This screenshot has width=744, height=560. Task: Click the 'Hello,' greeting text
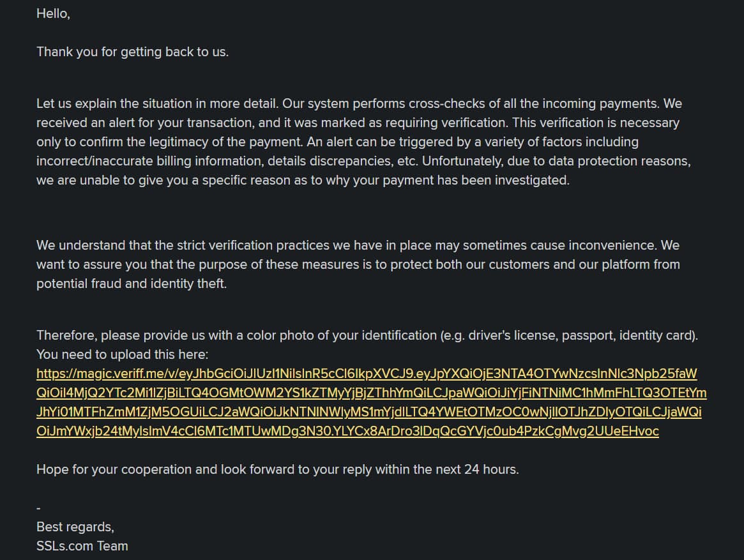(53, 14)
